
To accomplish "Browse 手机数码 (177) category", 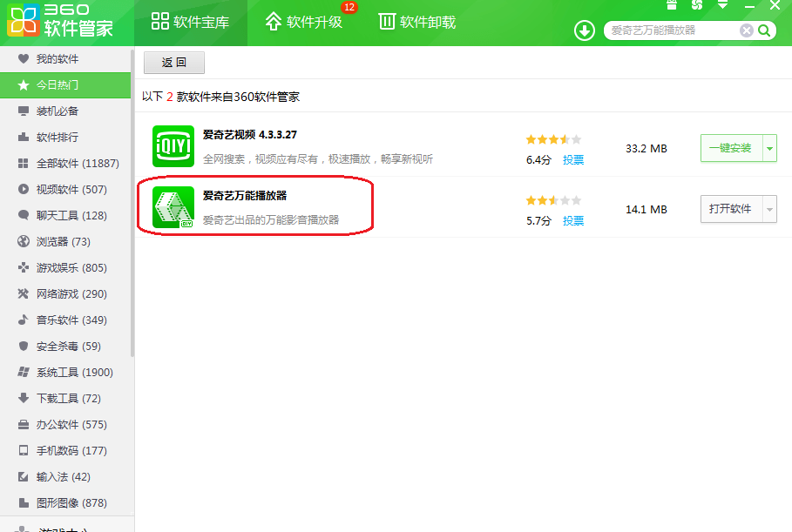I will pos(65,450).
